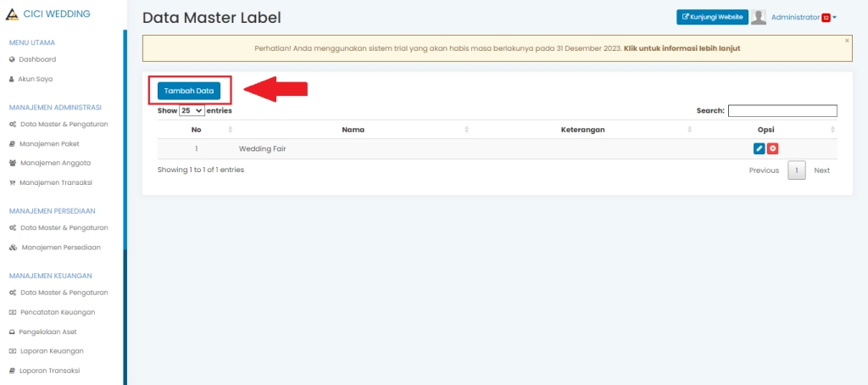Close the trial warning banner

click(x=847, y=41)
